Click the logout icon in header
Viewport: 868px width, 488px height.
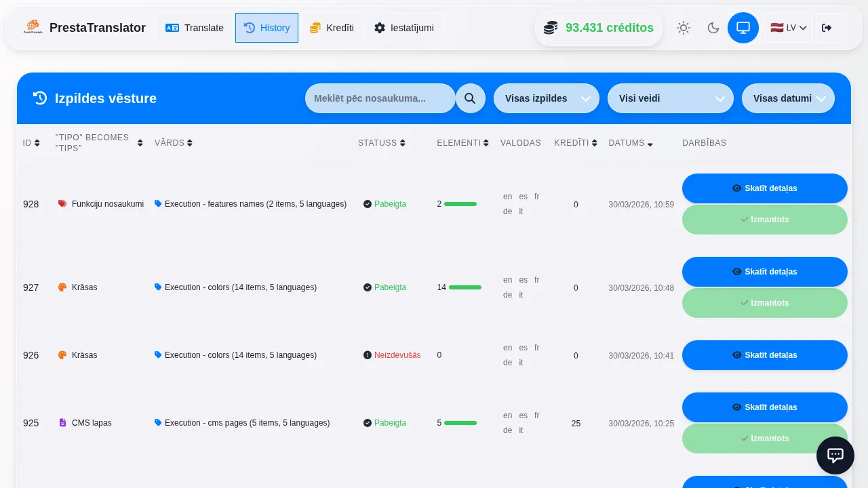[x=826, y=28]
